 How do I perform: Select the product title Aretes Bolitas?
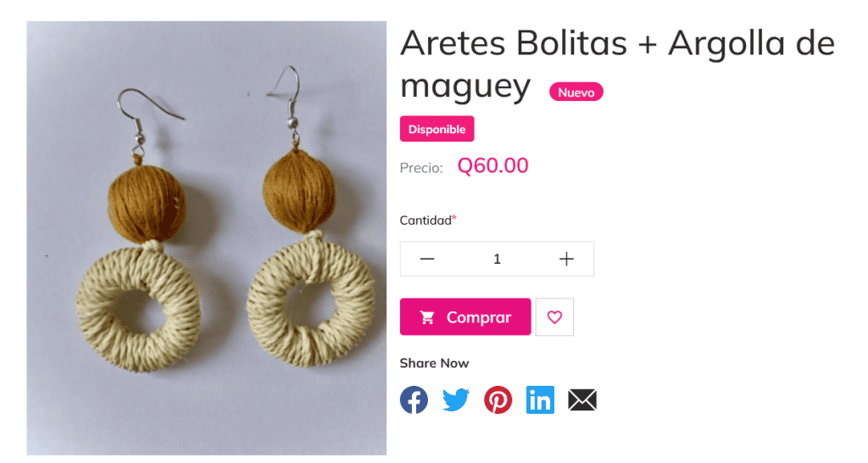(x=617, y=64)
